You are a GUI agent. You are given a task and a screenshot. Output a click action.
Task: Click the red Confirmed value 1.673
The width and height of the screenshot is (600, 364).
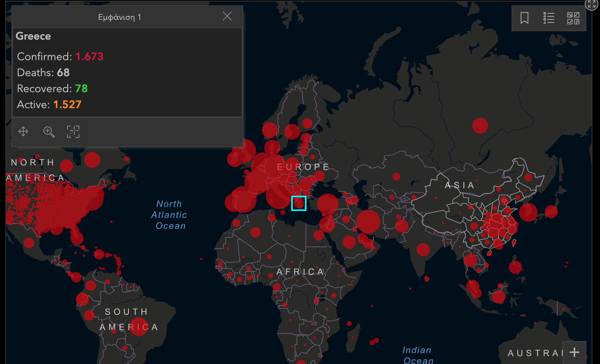(x=89, y=57)
